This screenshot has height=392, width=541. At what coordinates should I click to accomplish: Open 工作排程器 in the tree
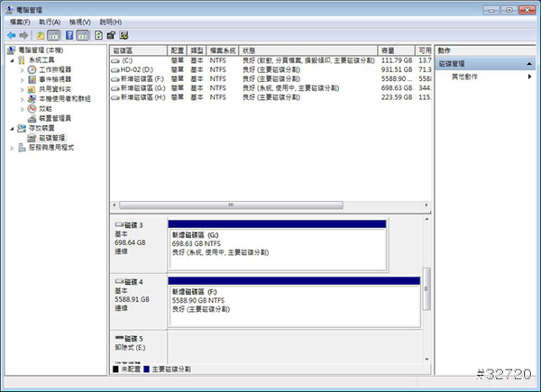coord(56,68)
